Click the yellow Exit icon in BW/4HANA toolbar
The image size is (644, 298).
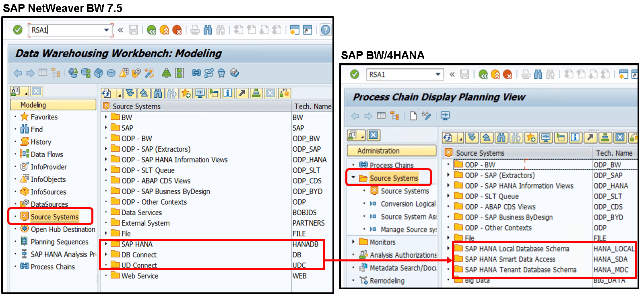point(495,74)
